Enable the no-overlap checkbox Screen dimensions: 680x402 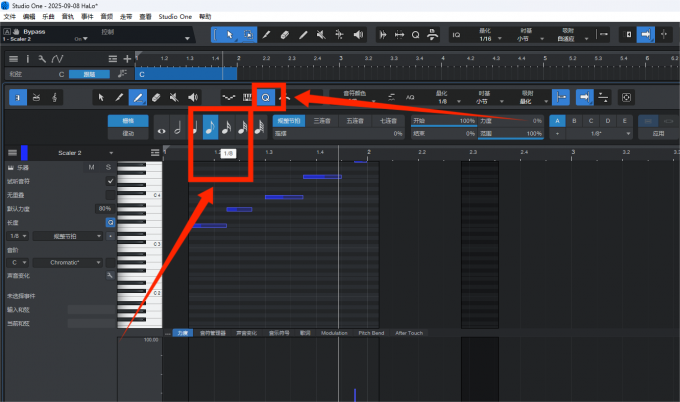point(110,195)
